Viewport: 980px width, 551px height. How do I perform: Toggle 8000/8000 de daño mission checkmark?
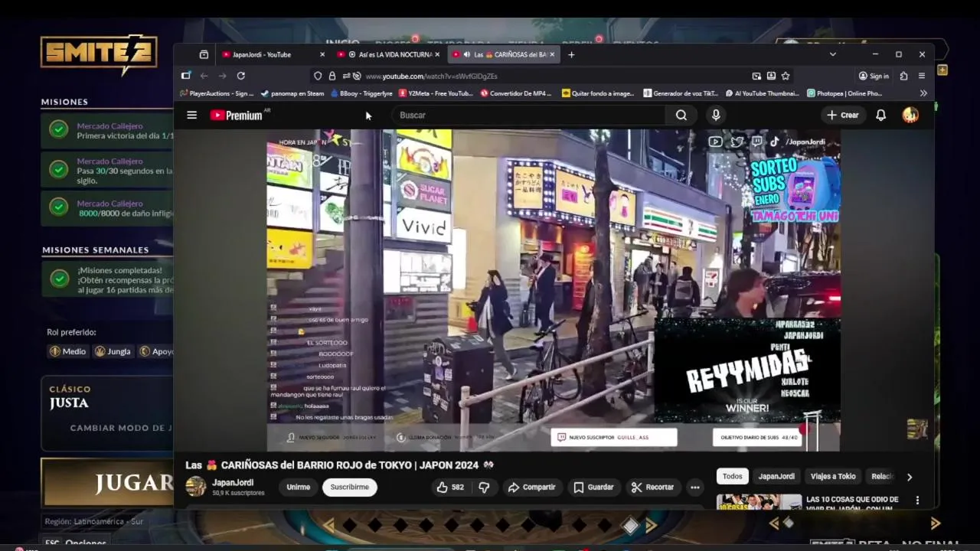pos(59,207)
